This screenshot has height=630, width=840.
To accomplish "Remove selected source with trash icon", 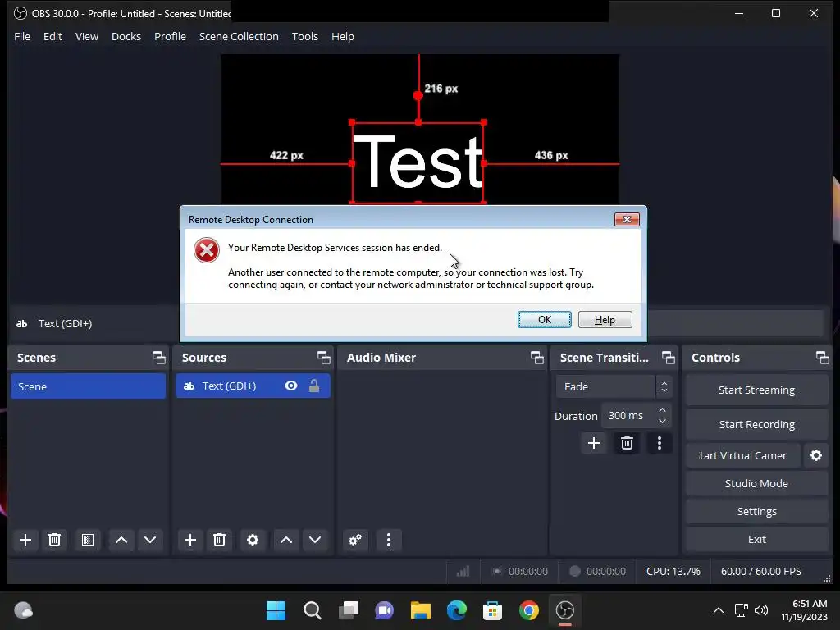I will pyautogui.click(x=219, y=540).
